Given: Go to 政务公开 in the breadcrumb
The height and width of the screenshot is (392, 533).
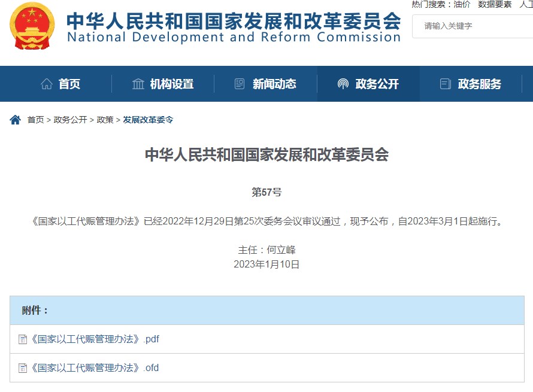Looking at the screenshot, I should [x=70, y=120].
